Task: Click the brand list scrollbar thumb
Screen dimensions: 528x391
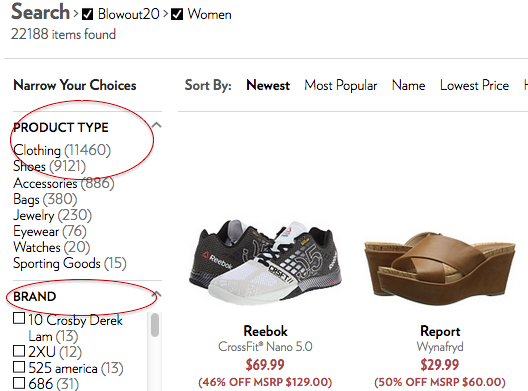Action: [155, 325]
